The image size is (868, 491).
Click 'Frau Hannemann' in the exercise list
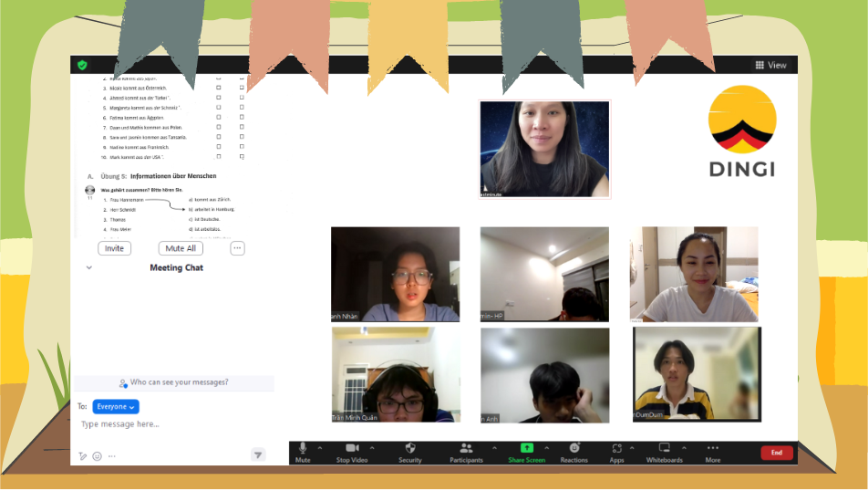127,200
